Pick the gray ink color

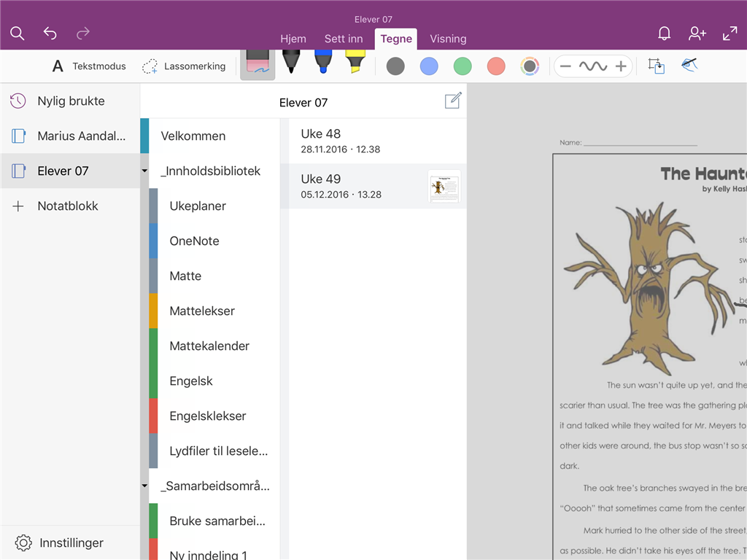click(395, 66)
